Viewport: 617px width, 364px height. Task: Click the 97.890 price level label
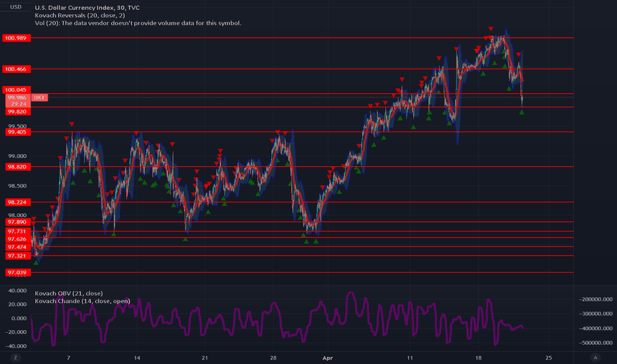coord(18,222)
